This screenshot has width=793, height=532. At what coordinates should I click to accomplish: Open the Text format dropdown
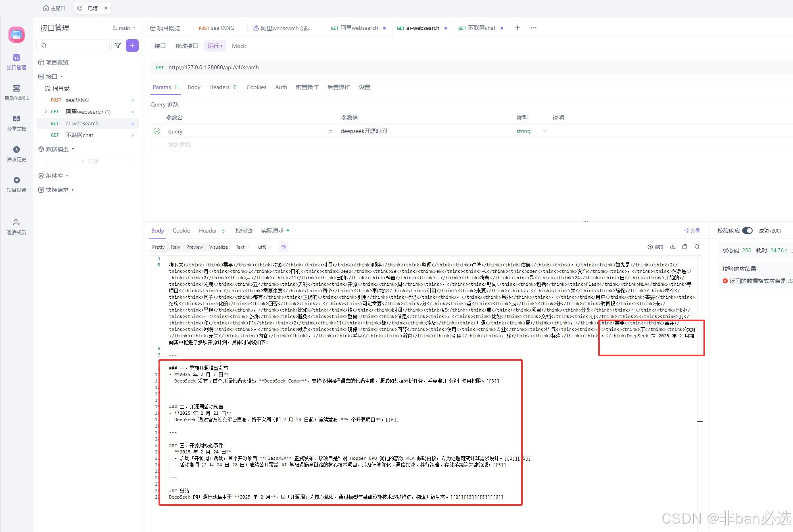tap(242, 247)
